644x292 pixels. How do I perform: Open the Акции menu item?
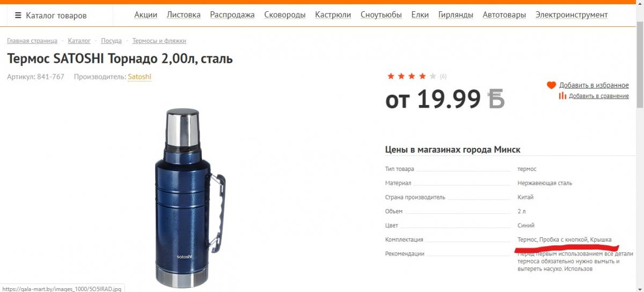[x=145, y=15]
